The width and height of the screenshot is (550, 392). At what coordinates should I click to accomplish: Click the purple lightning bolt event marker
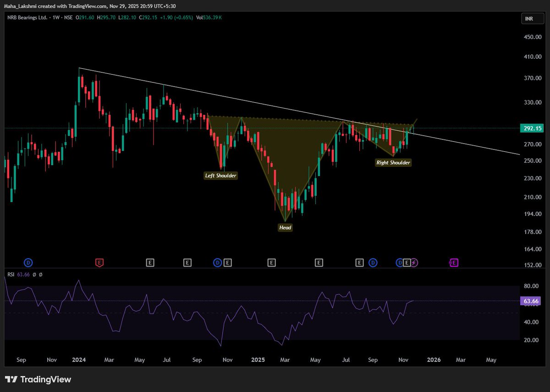[x=414, y=263]
